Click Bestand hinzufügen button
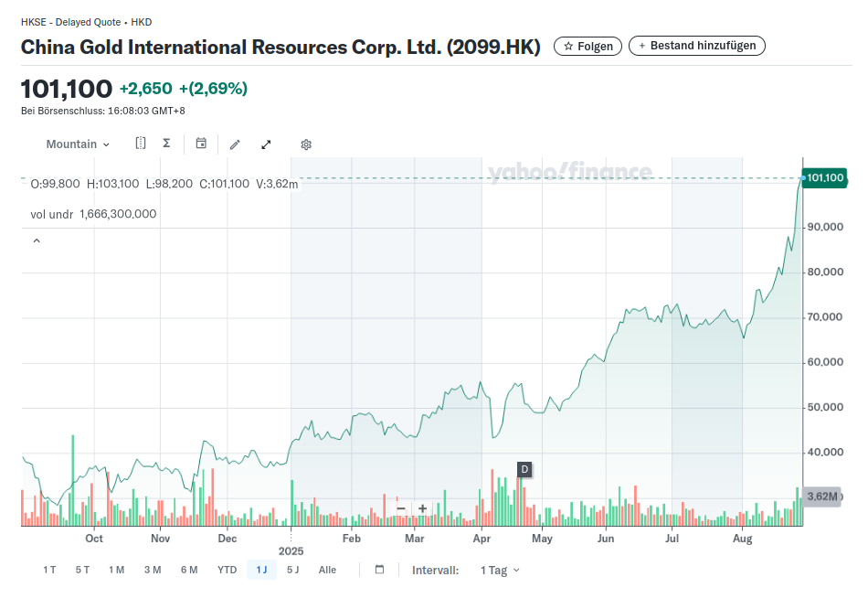868x598 pixels. click(x=696, y=46)
